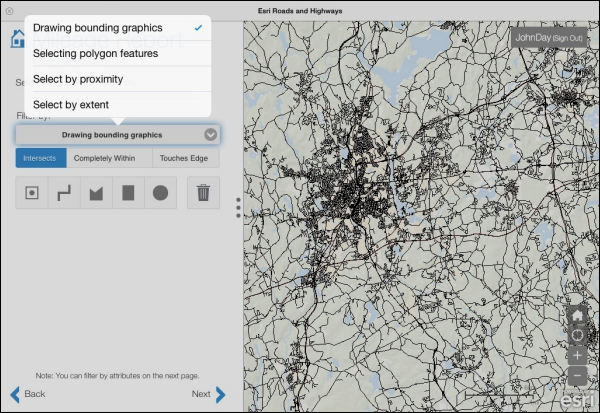Viewport: 600px width, 413px height.
Task: Choose Select by extent from list
Action: point(71,105)
